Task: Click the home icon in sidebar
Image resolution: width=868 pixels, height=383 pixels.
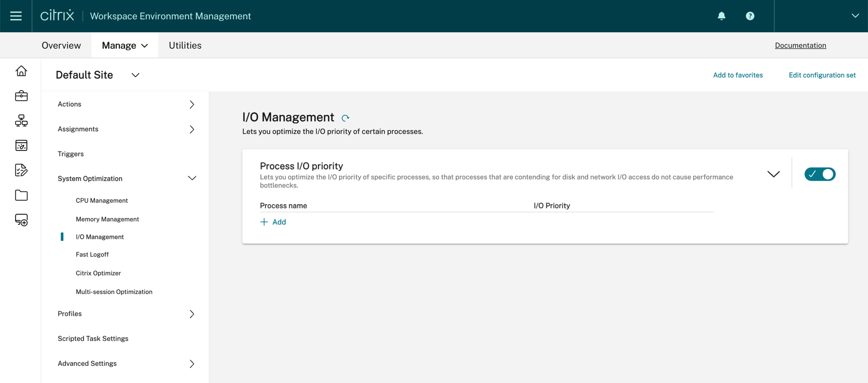Action: pyautogui.click(x=21, y=71)
